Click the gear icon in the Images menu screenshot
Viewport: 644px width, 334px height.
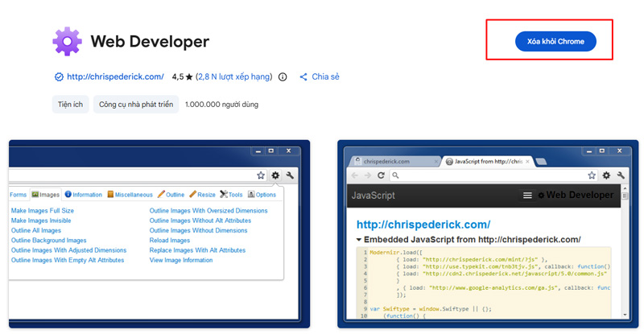pyautogui.click(x=275, y=175)
